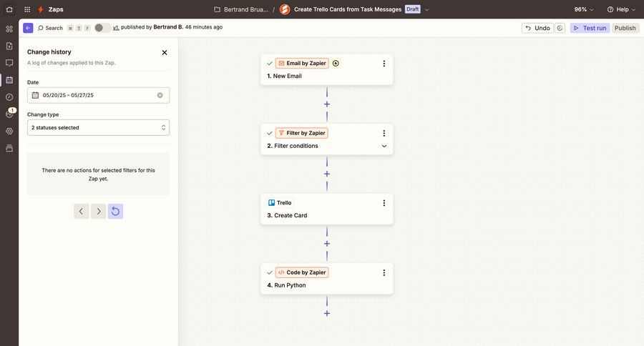Image resolution: width=644 pixels, height=346 pixels.
Task: Open the 96% zoom dropdown
Action: click(x=584, y=9)
